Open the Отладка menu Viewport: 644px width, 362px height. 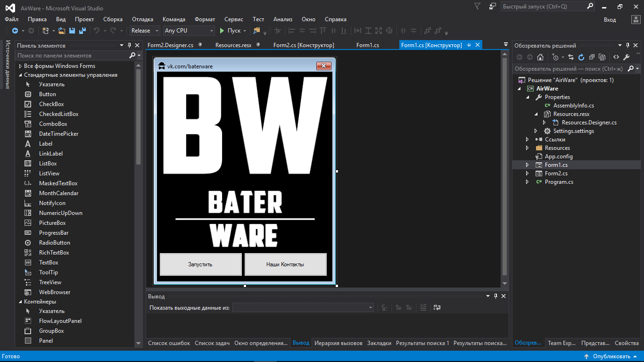coord(142,19)
